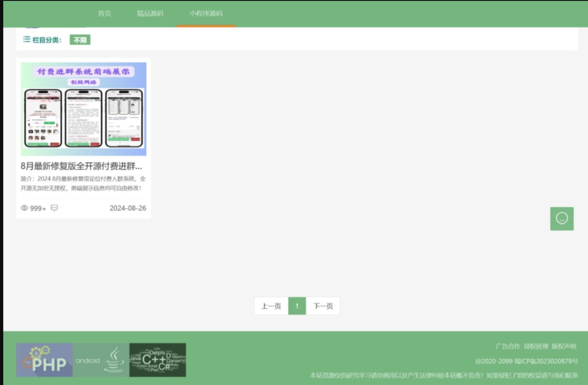The width and height of the screenshot is (588, 385).
Task: Switch to the 精品源码 tab
Action: [x=150, y=13]
